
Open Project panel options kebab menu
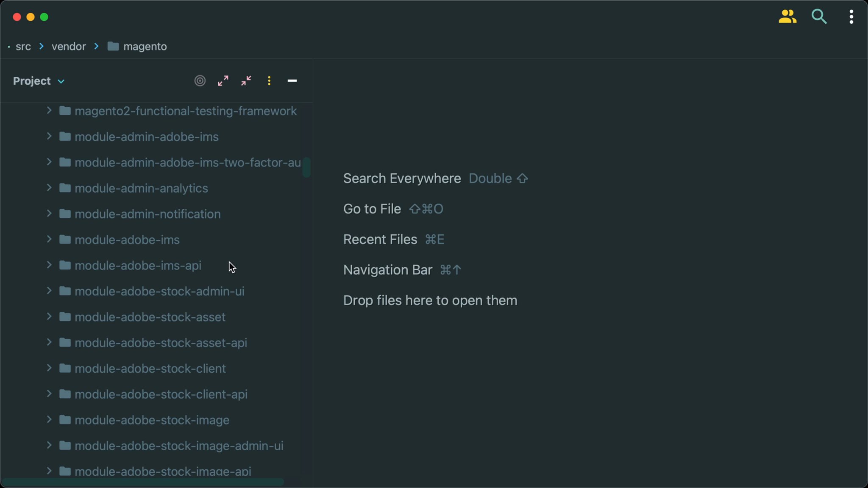(x=269, y=80)
